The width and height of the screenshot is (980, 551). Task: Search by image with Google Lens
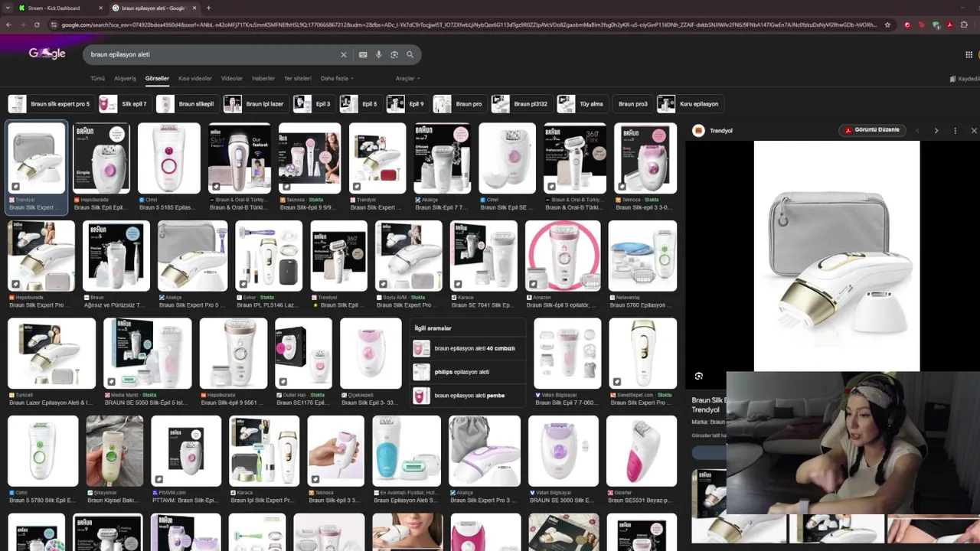(394, 54)
